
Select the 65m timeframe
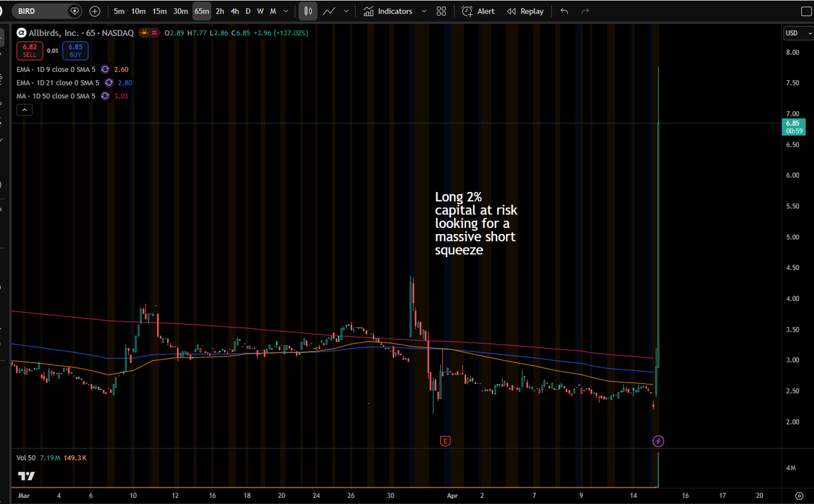pos(201,11)
